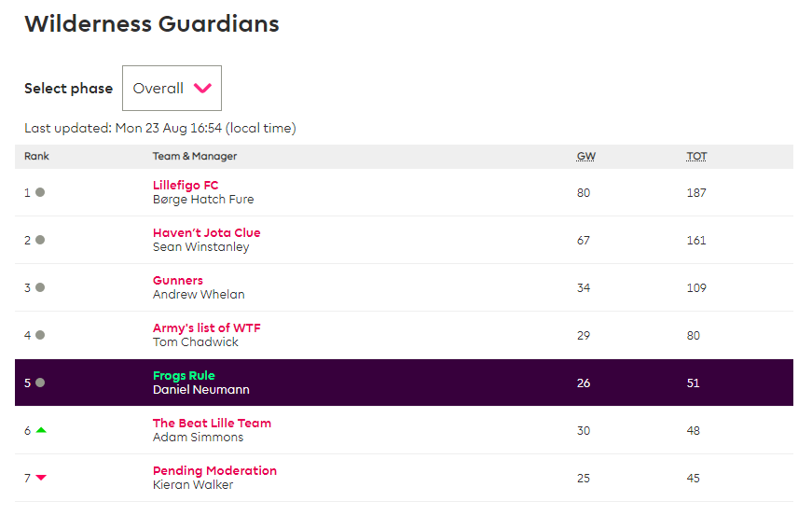Screen dimensions: 812x515
Task: Click the TOT column header
Action: pyautogui.click(x=696, y=157)
